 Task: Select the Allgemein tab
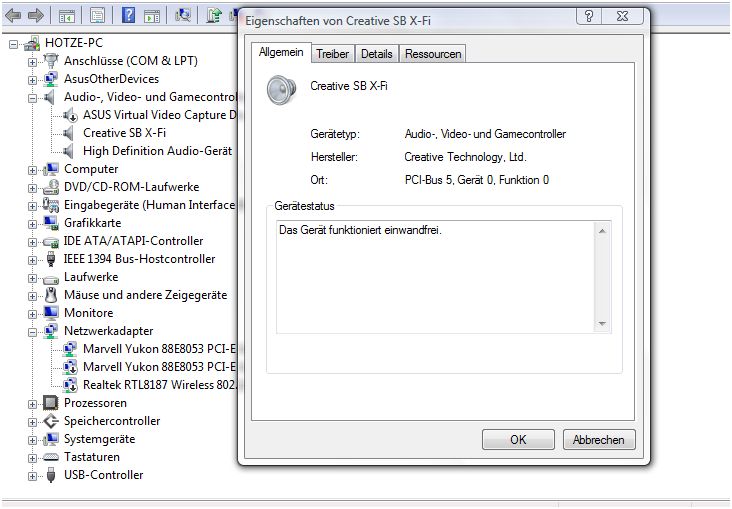point(281,52)
